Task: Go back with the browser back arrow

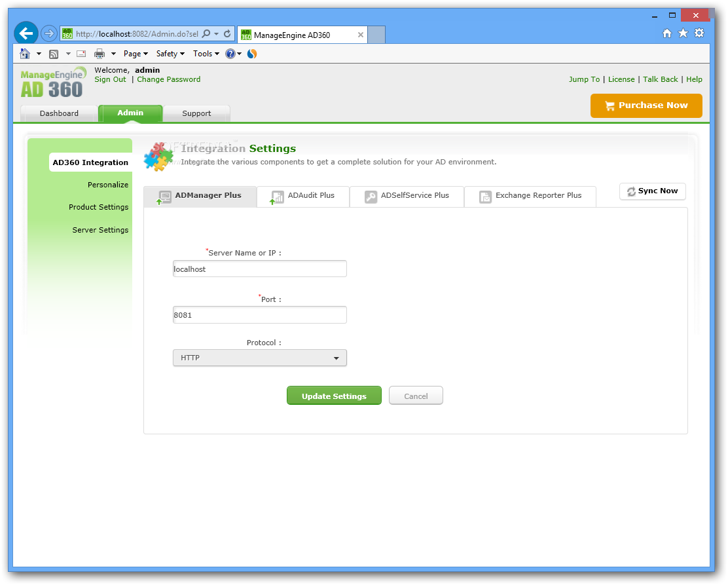Action: coord(26,33)
